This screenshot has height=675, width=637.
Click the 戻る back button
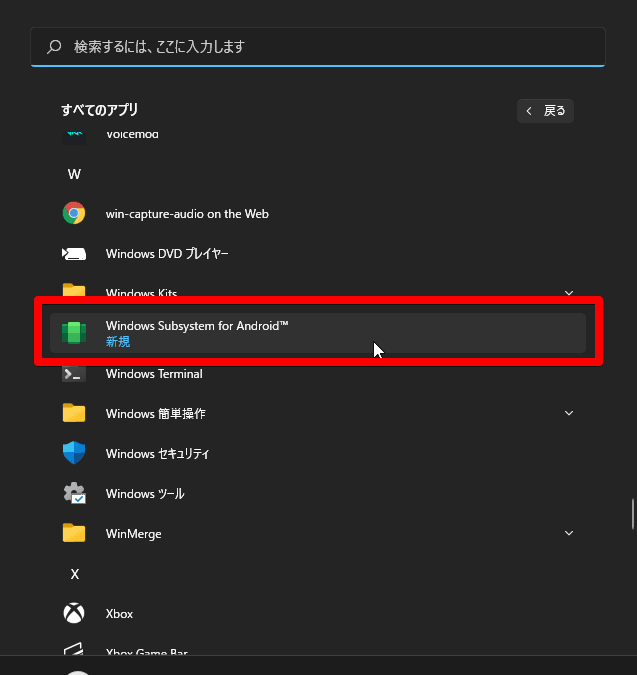click(x=545, y=111)
